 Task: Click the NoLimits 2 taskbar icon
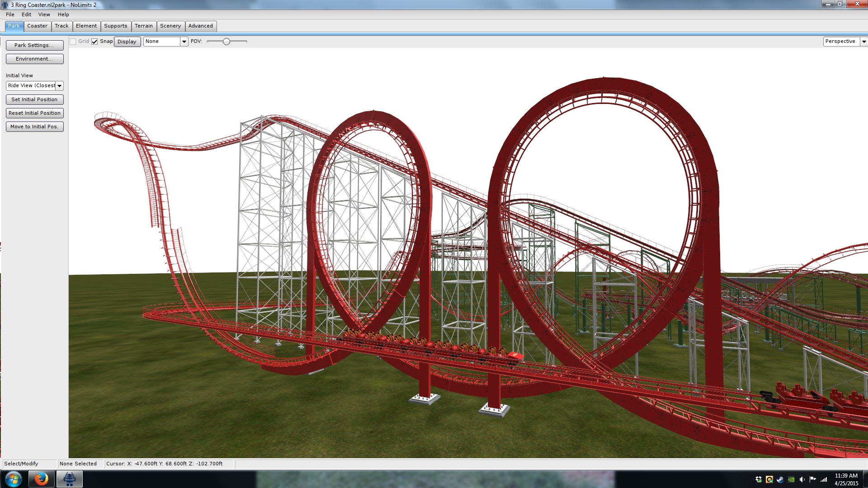point(69,479)
